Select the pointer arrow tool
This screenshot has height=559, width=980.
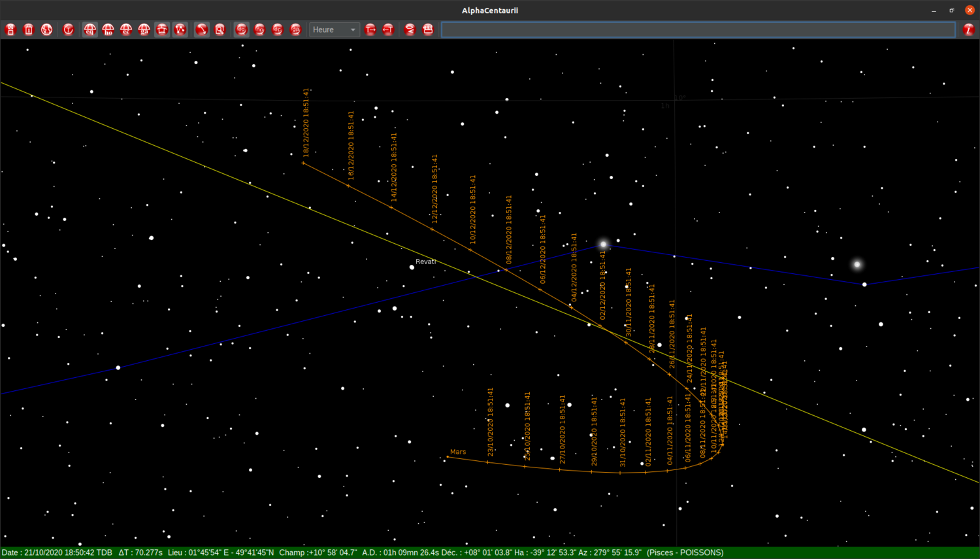201,29
